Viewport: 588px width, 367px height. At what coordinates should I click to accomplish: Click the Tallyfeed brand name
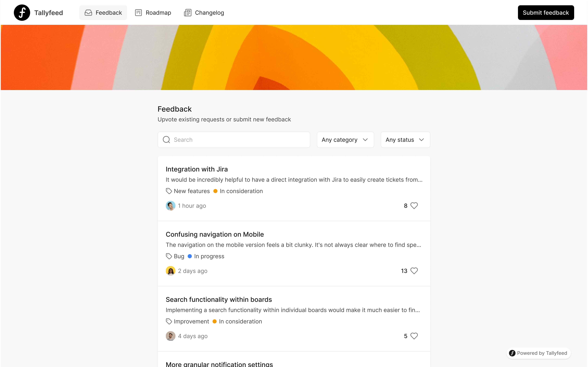point(48,13)
